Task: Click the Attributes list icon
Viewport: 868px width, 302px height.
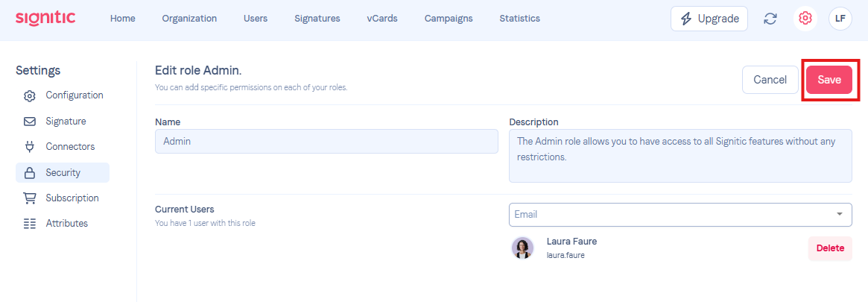Action: tap(30, 224)
